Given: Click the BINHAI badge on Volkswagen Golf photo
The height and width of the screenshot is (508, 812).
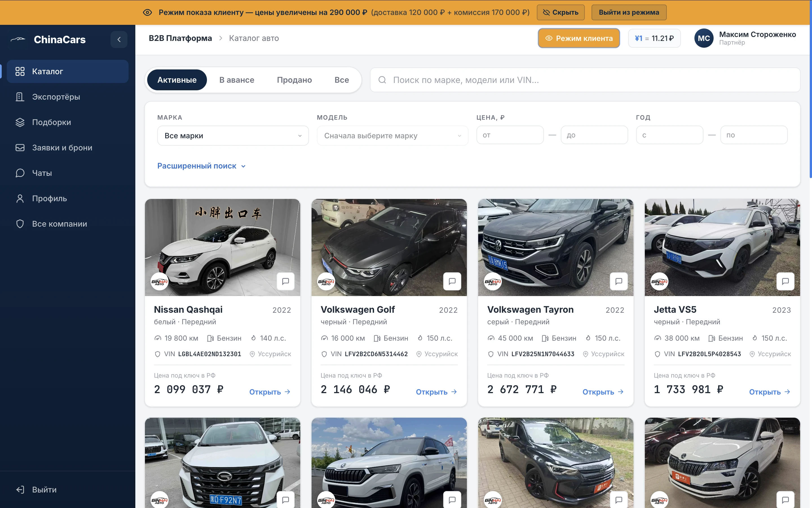Looking at the screenshot, I should coord(326,282).
